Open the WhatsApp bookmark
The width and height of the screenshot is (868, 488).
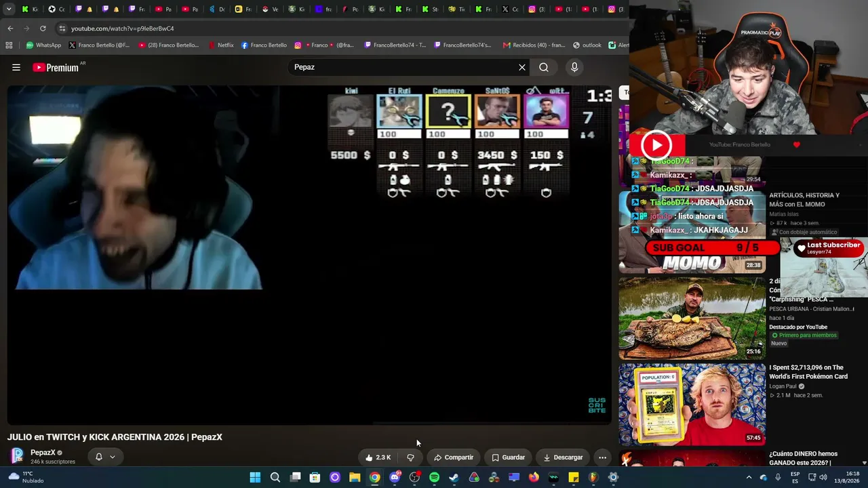pos(43,45)
